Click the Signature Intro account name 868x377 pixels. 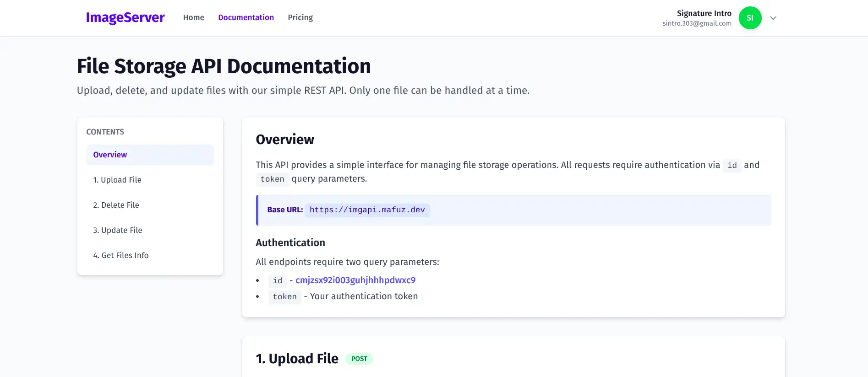coord(704,13)
